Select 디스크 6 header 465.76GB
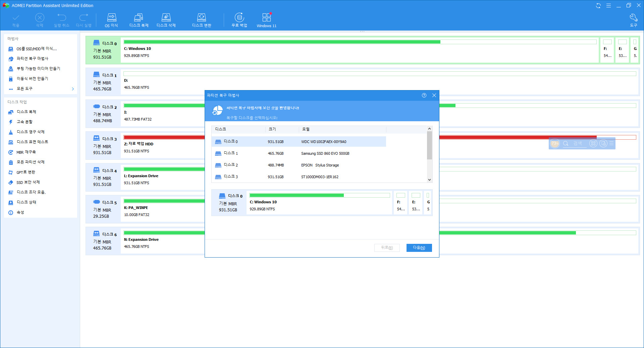Screen dimensions: 644x348 103,241
